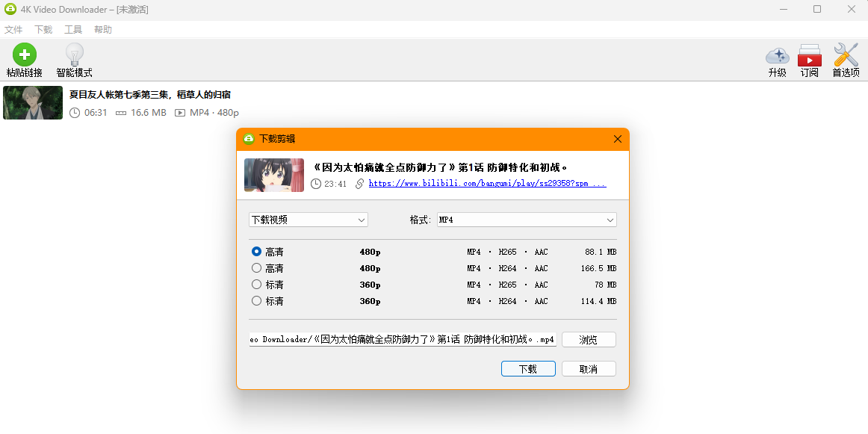
Task: Open Preferences (首选项) tools icon
Action: coord(846,56)
